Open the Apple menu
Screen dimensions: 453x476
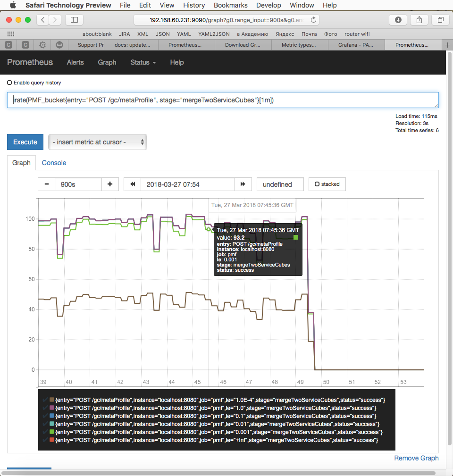(x=13, y=5)
